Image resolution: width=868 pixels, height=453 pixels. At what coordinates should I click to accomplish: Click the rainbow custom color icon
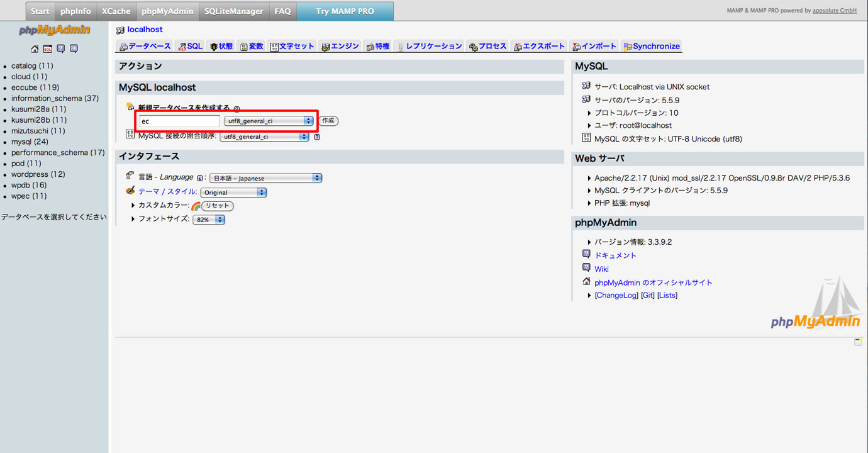[x=196, y=206]
